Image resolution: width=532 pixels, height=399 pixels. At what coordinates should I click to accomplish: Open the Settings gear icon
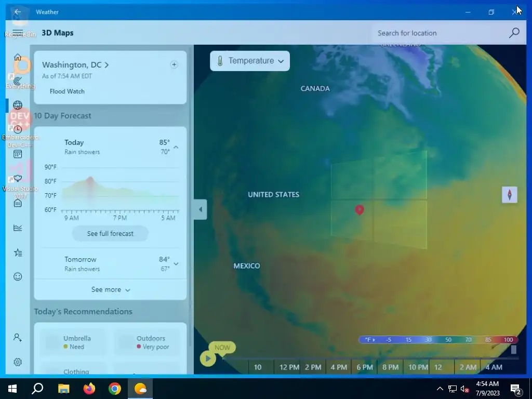click(18, 362)
